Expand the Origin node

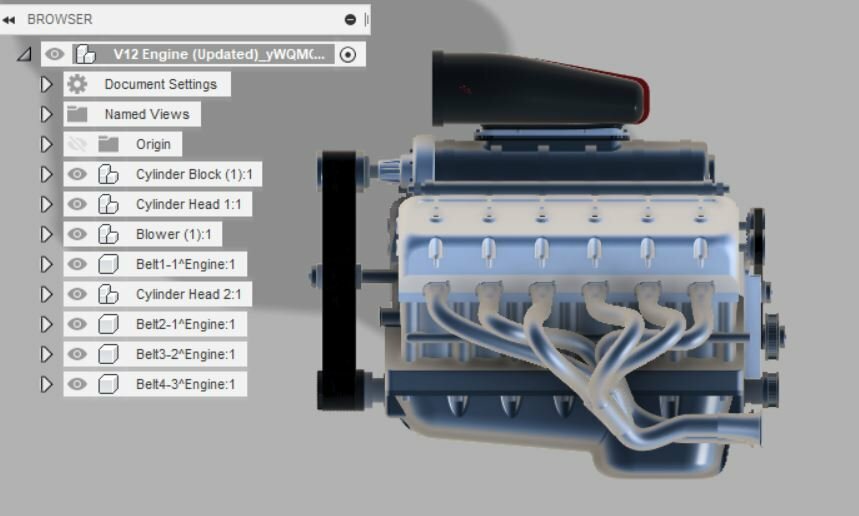pyautogui.click(x=47, y=145)
